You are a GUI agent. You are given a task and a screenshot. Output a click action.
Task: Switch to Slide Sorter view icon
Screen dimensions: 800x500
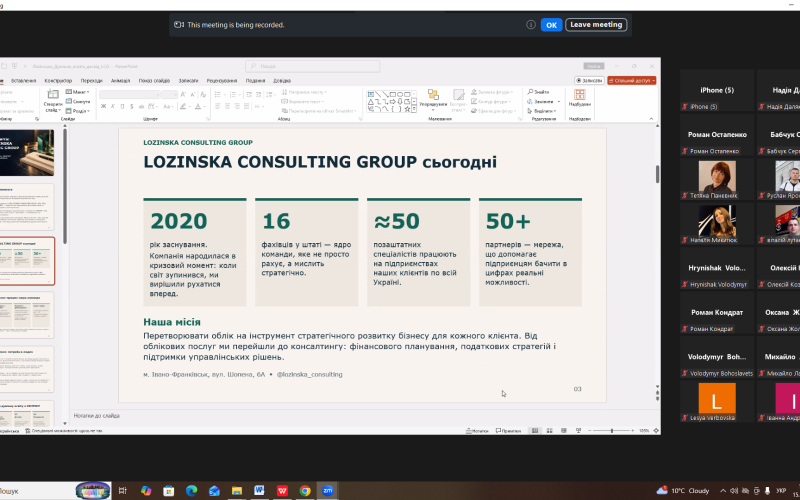549,431
